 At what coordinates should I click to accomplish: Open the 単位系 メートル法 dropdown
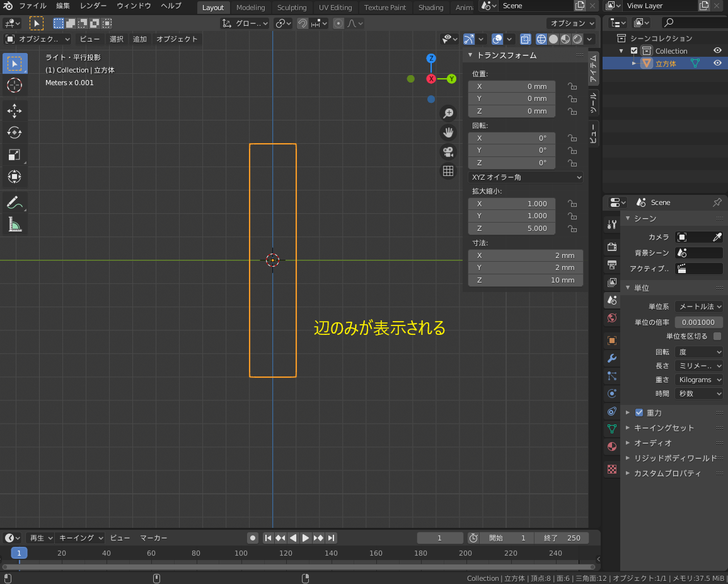699,307
